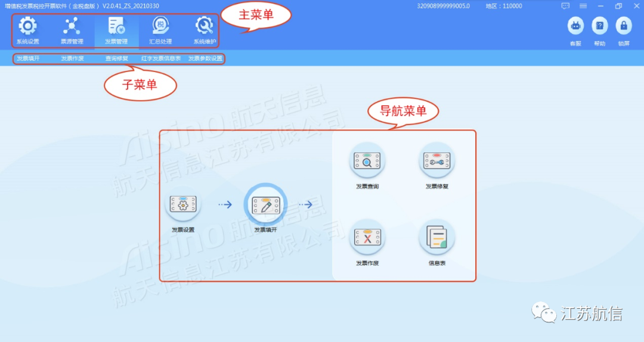The image size is (644, 342).
Task: Click the 发票作废 X navigation icon
Action: click(x=367, y=237)
